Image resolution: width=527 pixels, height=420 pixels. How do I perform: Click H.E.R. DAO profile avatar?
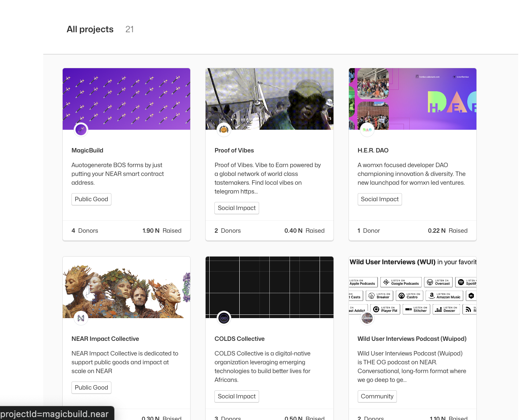pyautogui.click(x=367, y=130)
